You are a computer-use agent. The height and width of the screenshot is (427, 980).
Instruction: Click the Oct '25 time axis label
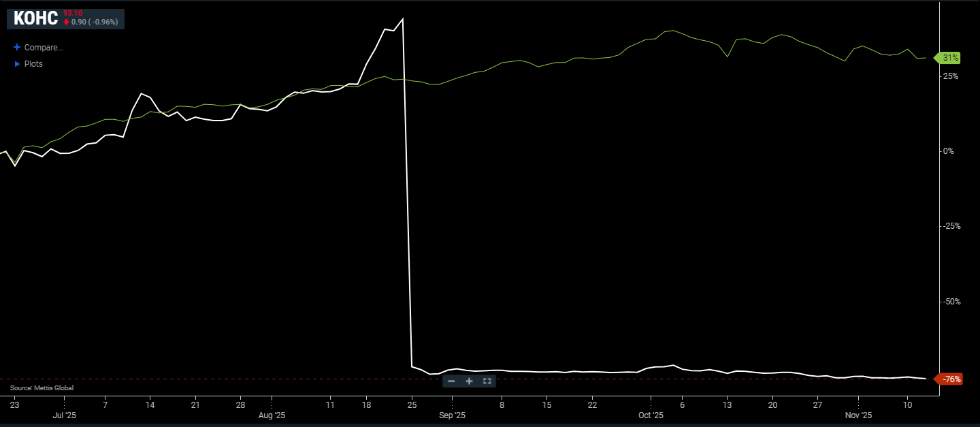(x=651, y=415)
